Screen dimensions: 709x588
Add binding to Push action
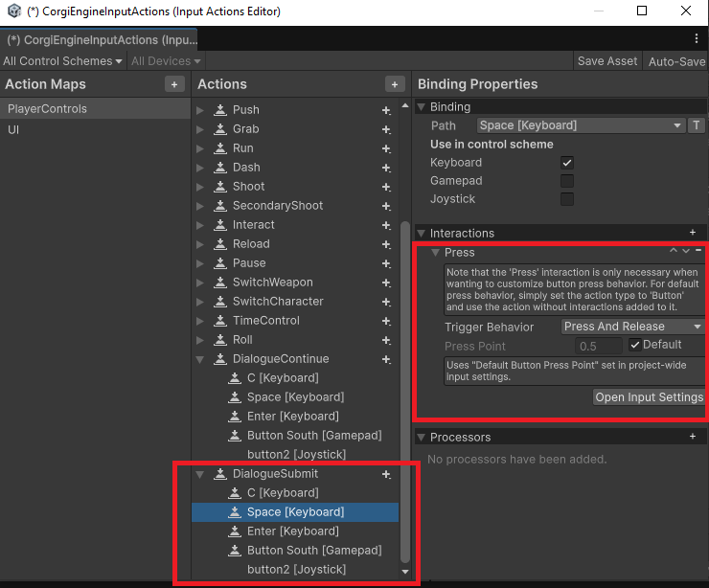click(x=386, y=110)
